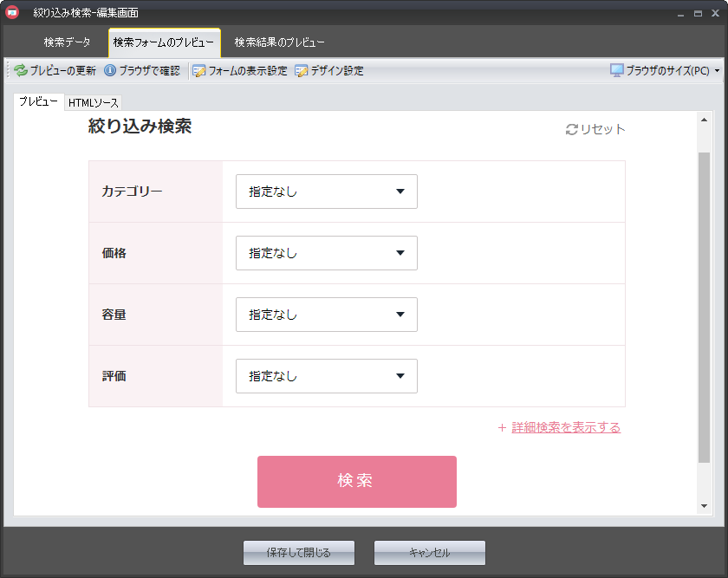Click the Update Preview refresh icon
The width and height of the screenshot is (728, 578).
tap(21, 71)
